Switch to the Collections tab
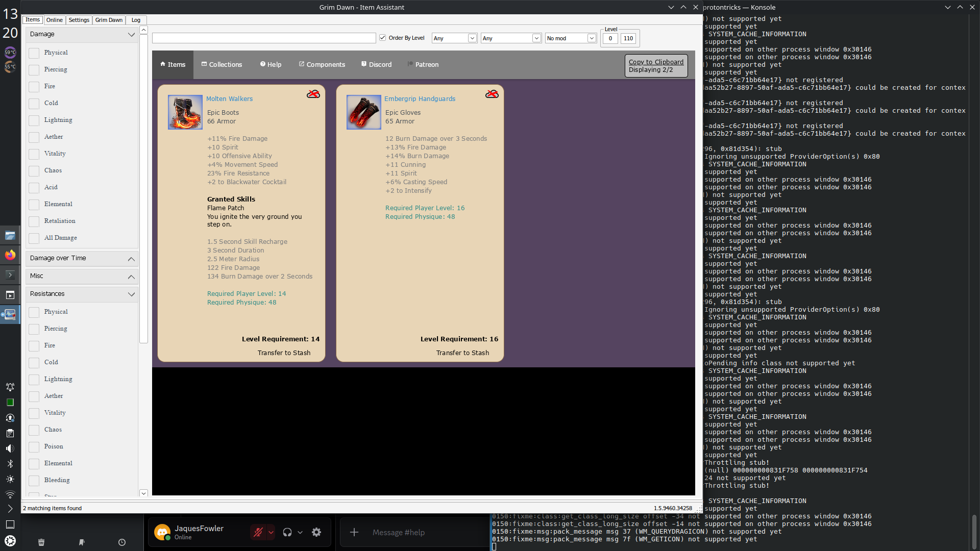The image size is (980, 551). point(222,65)
